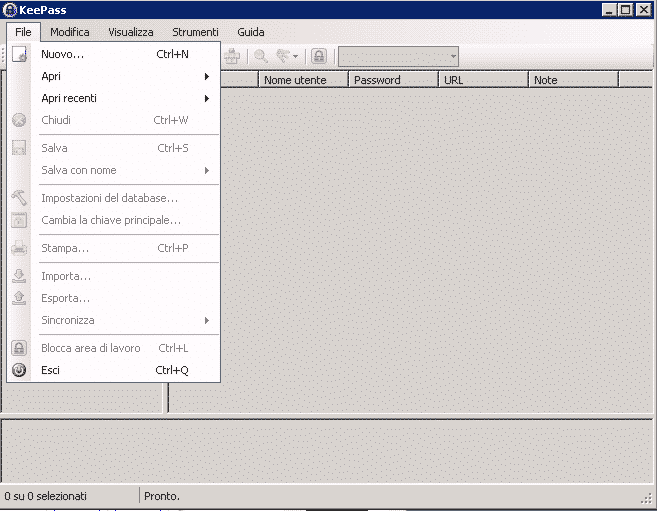Click the 'Pronto.' status bar text
The image size is (657, 511).
[162, 496]
